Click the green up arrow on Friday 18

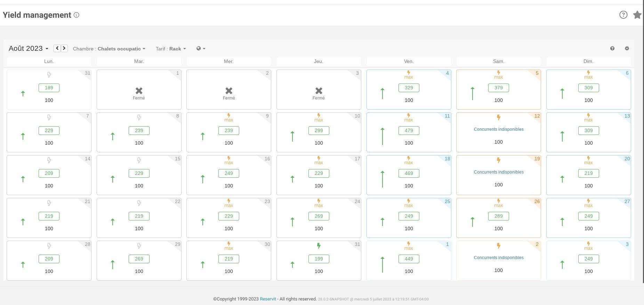(383, 179)
